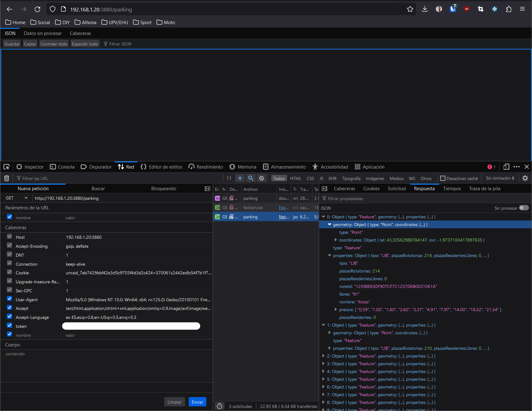532x411 pixels.
Task: Click the error count badge
Action: pyautogui.click(x=491, y=167)
